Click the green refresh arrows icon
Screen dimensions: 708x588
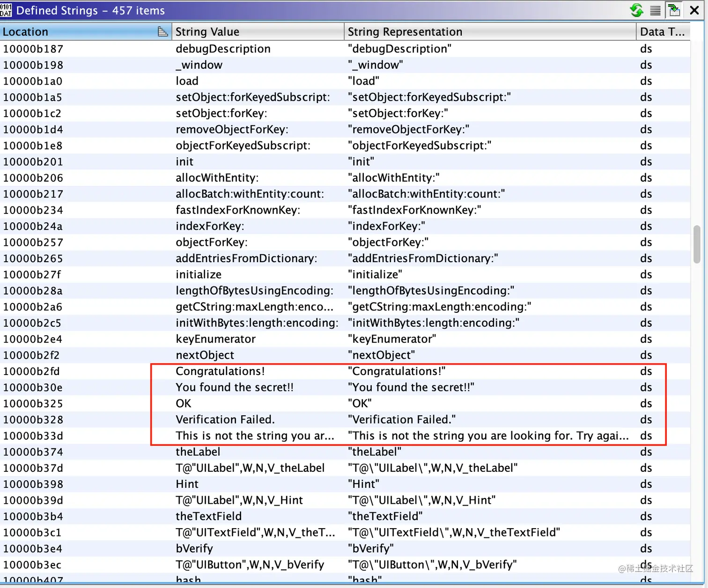636,10
